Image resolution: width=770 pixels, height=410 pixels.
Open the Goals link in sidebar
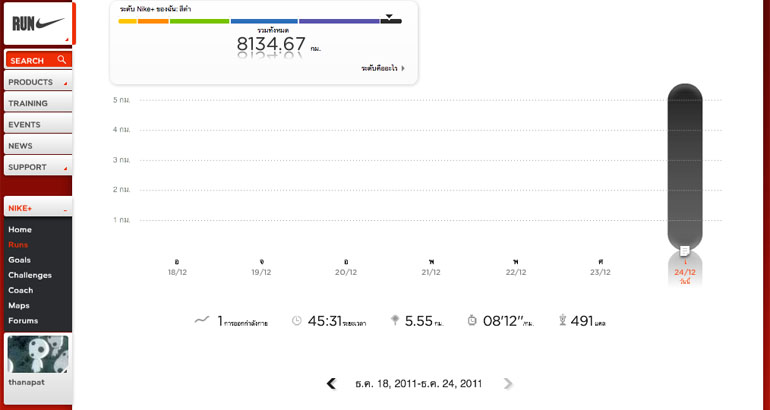click(x=19, y=259)
